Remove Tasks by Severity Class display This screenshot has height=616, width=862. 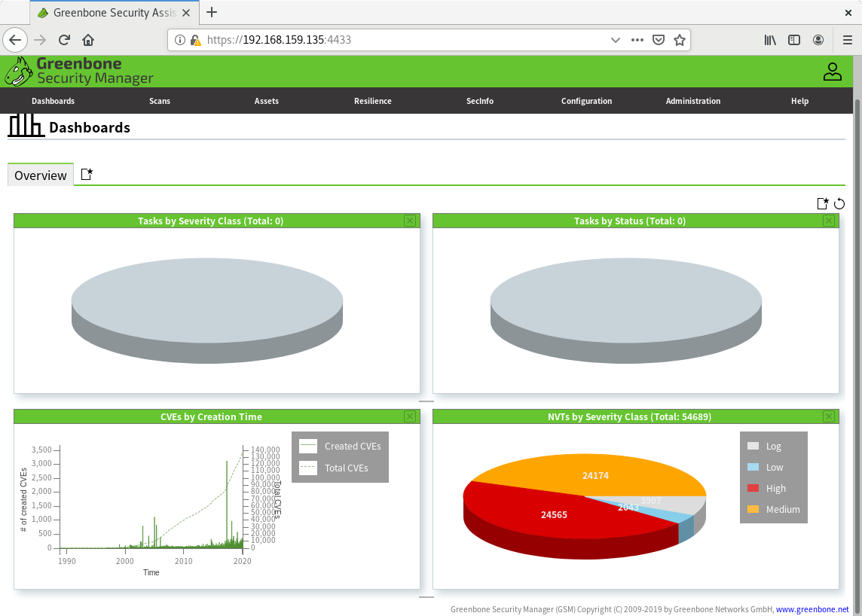point(410,221)
